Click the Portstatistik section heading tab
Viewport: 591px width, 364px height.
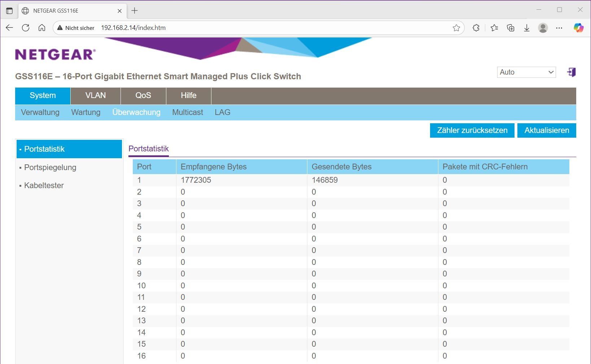149,149
